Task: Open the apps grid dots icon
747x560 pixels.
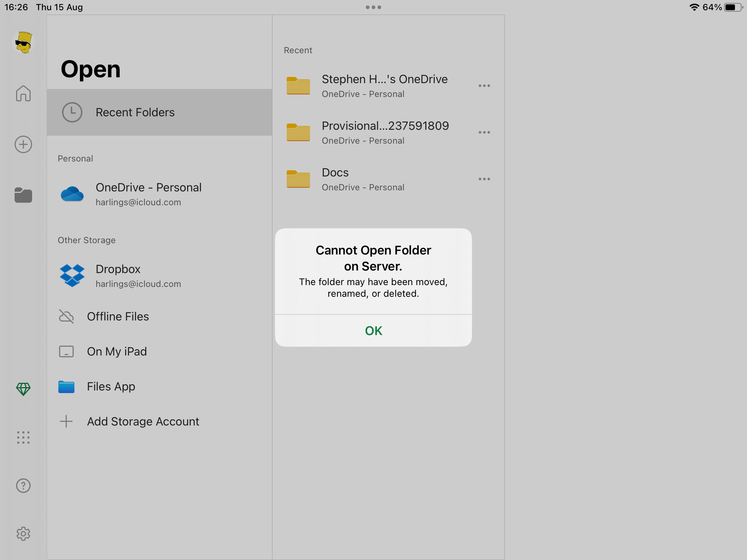Action: pyautogui.click(x=23, y=437)
